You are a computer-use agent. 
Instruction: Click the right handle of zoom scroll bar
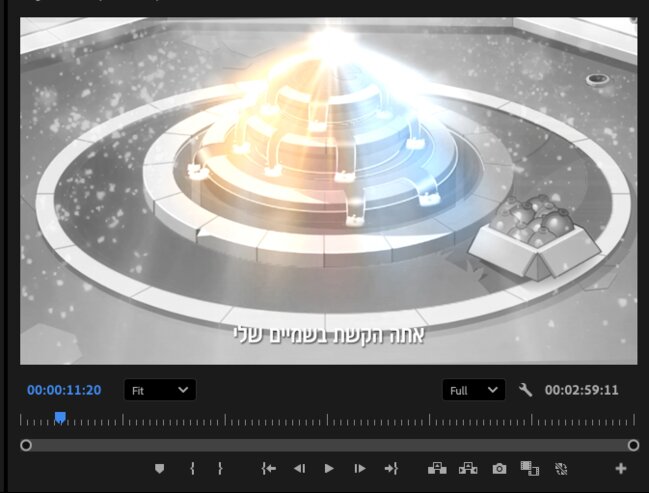tap(633, 445)
